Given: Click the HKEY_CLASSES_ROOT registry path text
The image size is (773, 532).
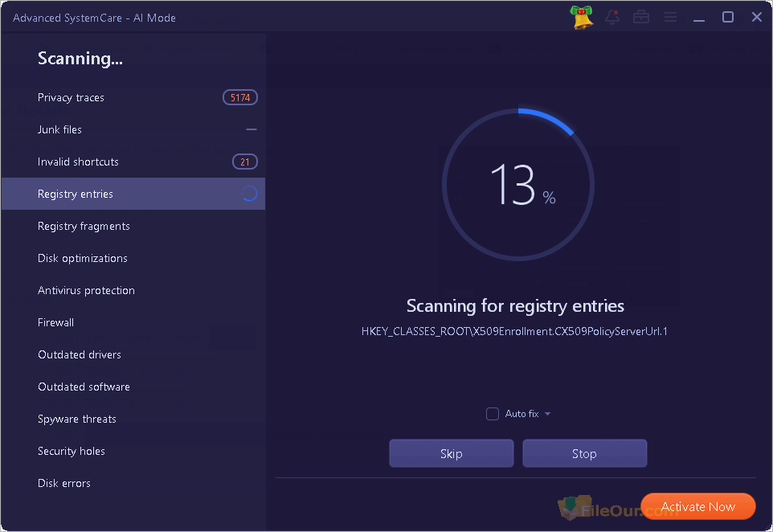Looking at the screenshot, I should pos(514,331).
